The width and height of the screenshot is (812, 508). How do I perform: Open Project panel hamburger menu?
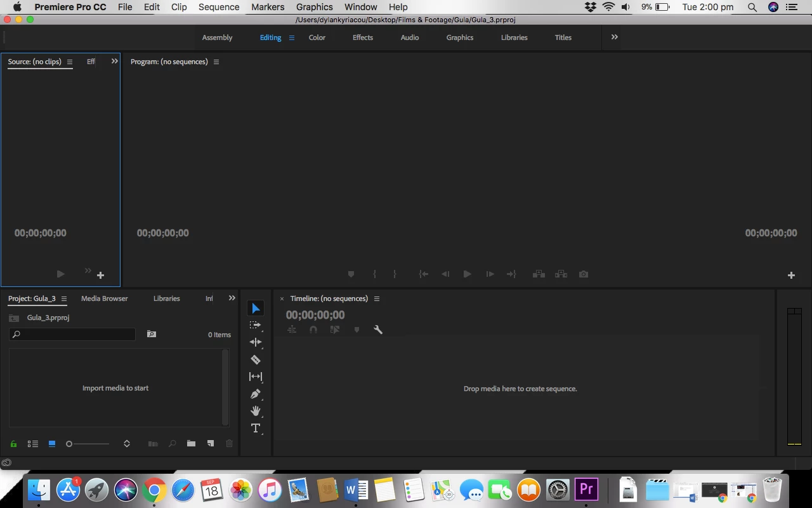click(x=64, y=298)
